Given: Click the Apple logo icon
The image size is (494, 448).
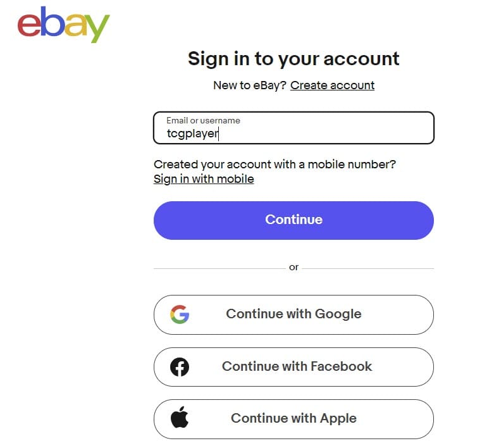Looking at the screenshot, I should 180,418.
